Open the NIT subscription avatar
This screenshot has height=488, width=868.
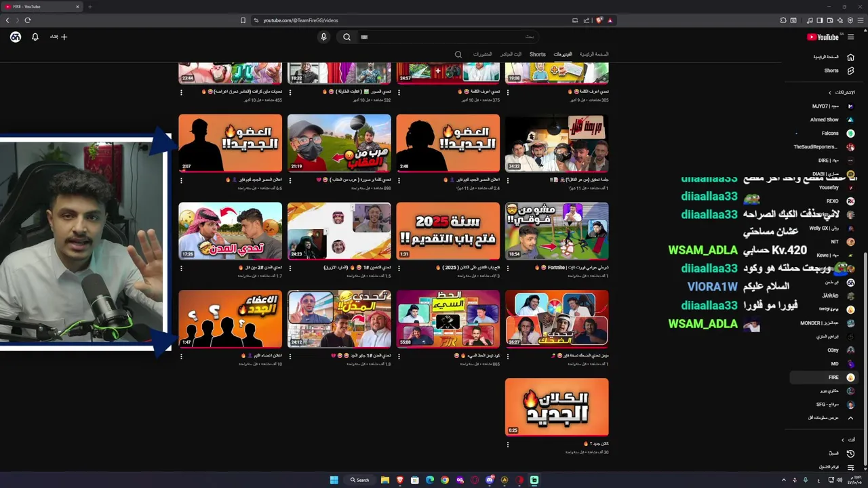[850, 242]
